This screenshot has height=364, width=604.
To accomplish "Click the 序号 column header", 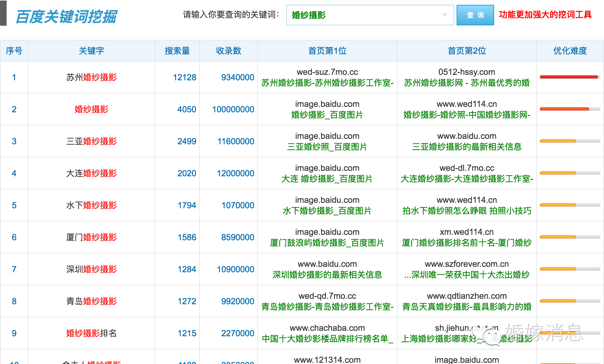I will coord(14,51).
